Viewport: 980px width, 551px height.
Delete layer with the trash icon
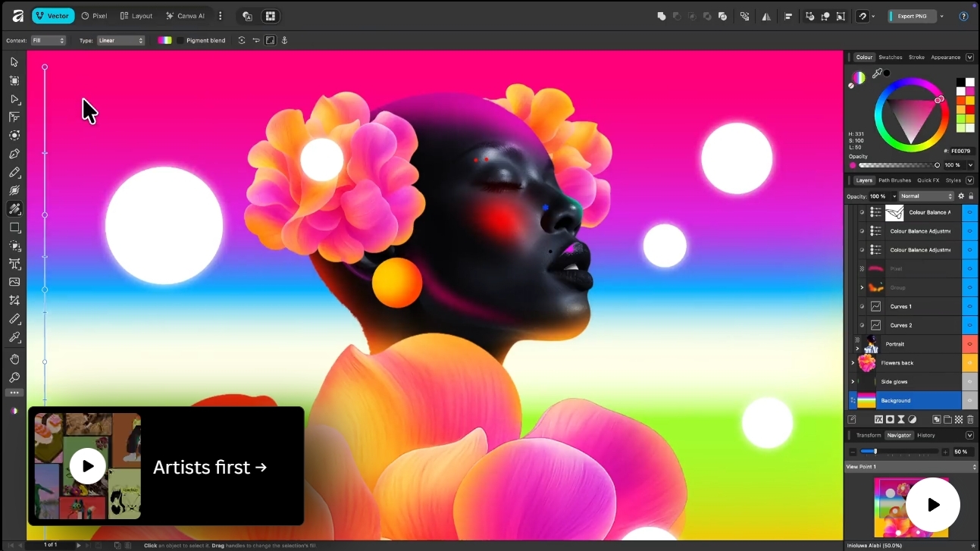tap(971, 419)
